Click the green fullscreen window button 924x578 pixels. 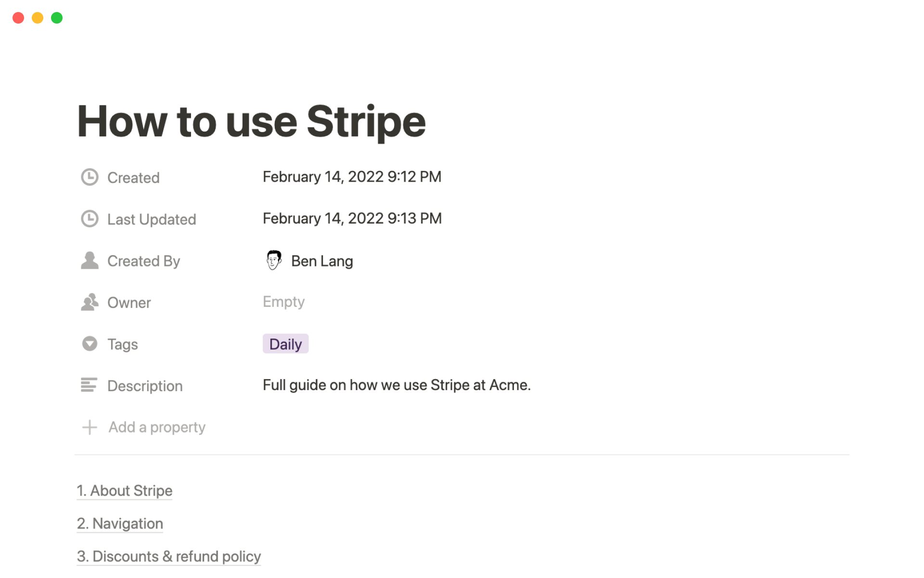(x=57, y=18)
